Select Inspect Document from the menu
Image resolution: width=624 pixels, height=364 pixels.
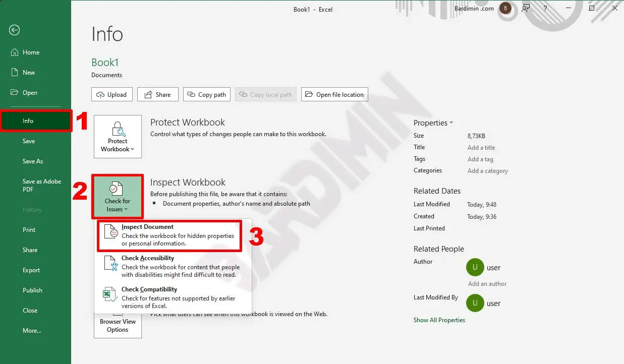click(x=169, y=235)
